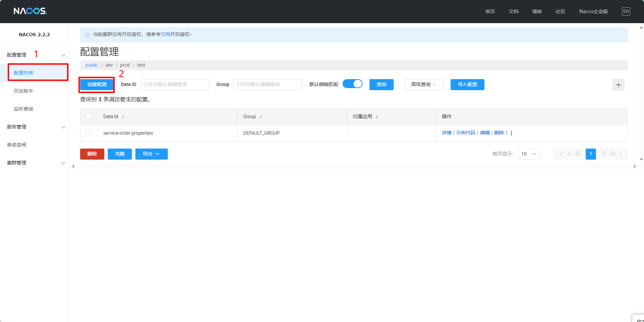
Task: Check the select-all header checkbox
Action: (89, 116)
